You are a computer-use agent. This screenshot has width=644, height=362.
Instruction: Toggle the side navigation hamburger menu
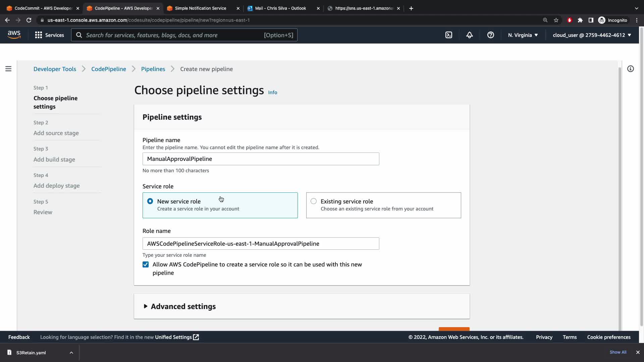click(8, 69)
